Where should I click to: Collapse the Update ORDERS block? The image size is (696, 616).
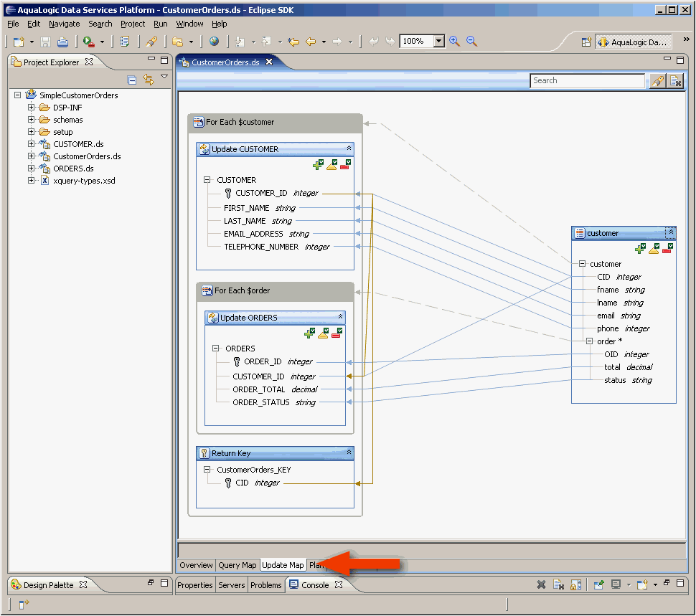(340, 317)
